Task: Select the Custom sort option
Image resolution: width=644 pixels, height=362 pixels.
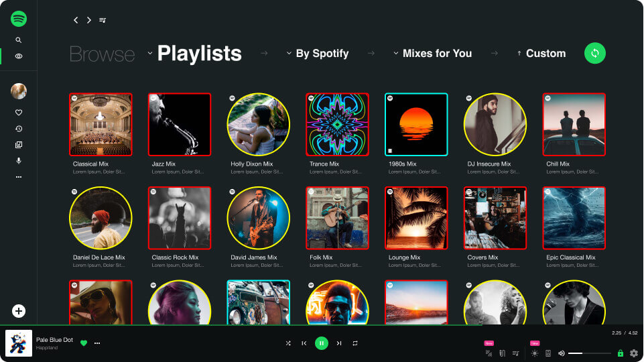Action: click(x=541, y=54)
